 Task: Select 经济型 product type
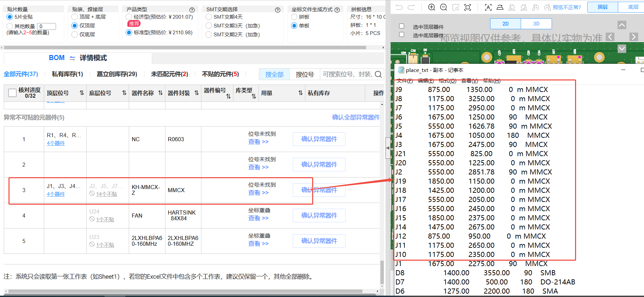pos(129,17)
